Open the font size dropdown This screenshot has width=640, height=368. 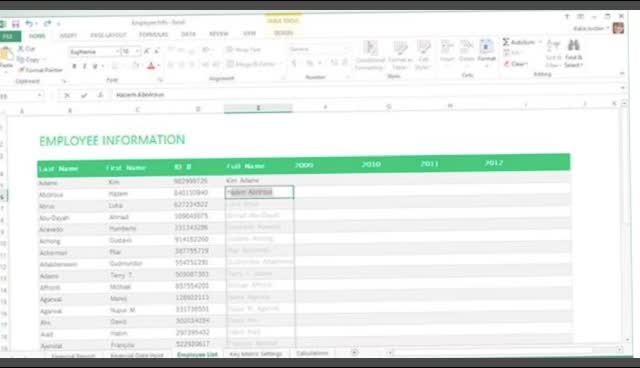(x=138, y=51)
